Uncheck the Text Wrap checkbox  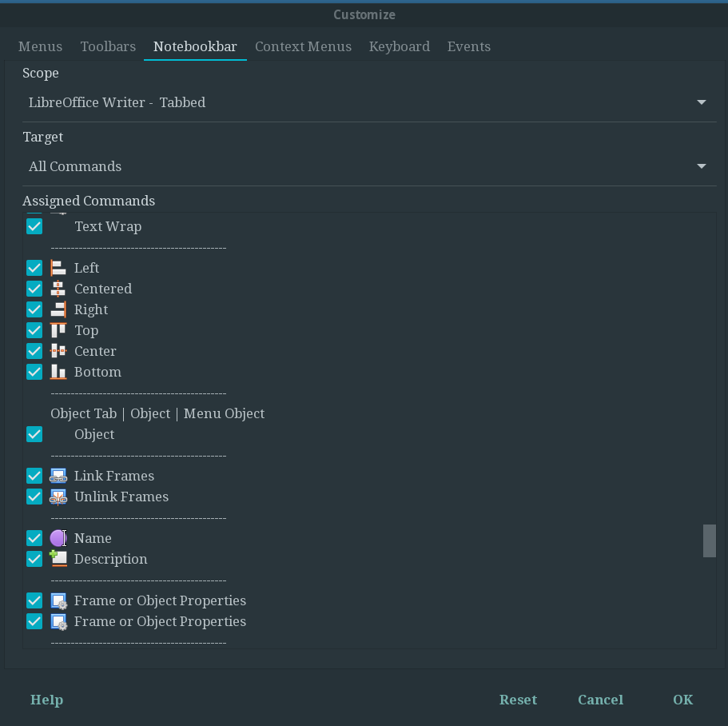pos(34,226)
